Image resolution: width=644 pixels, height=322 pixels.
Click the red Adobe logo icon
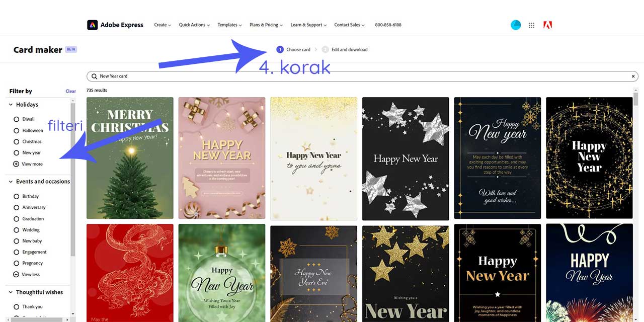click(548, 25)
